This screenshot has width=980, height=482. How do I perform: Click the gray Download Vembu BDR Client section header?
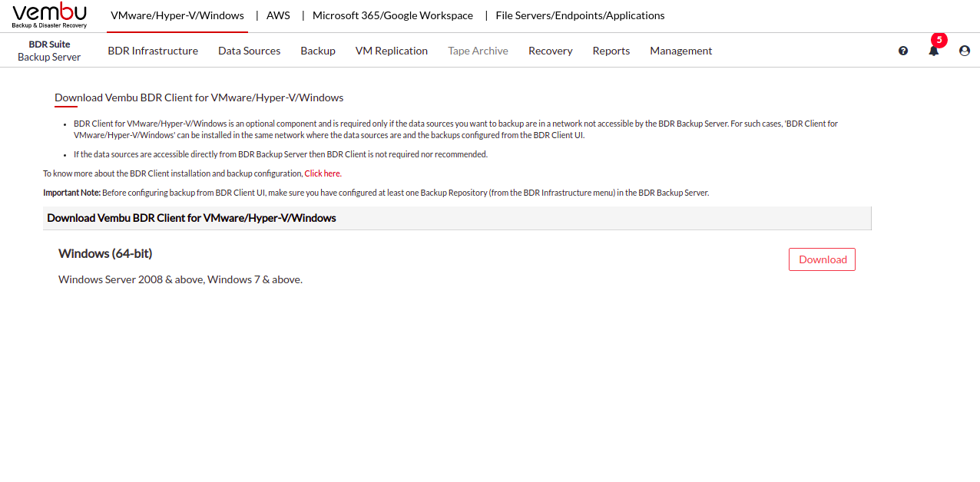click(x=457, y=218)
